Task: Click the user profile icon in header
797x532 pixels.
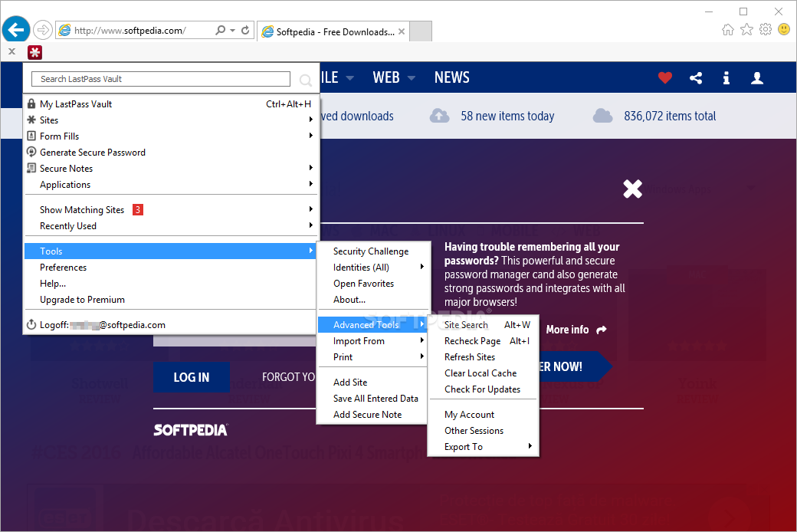Action: 757,78
